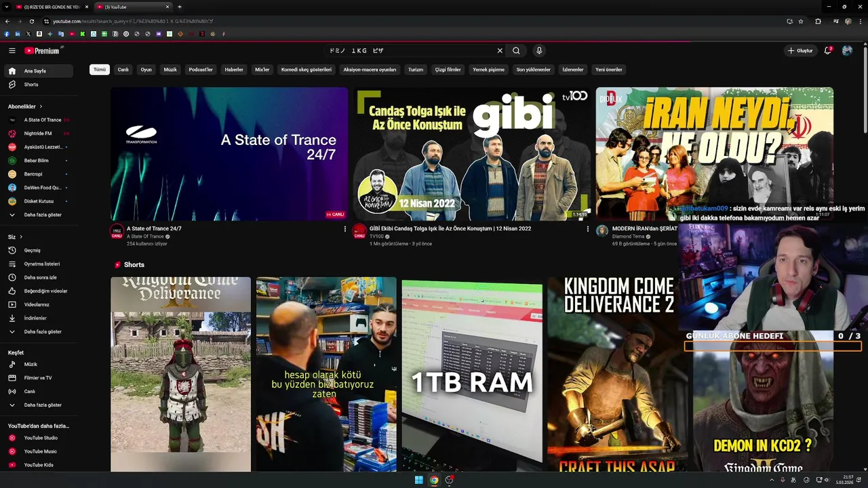
Task: Open the notifications bell
Action: [827, 51]
